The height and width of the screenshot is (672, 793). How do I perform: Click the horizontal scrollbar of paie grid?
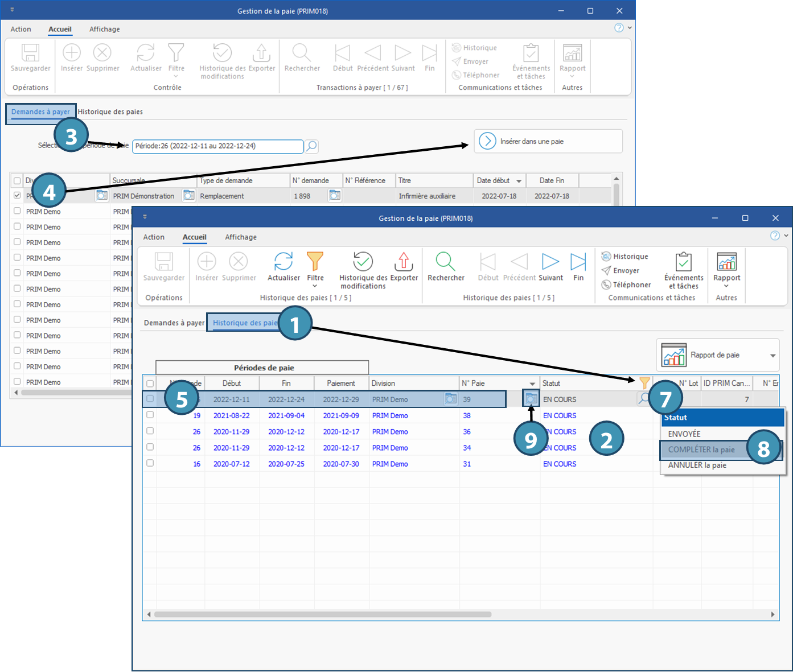click(322, 615)
